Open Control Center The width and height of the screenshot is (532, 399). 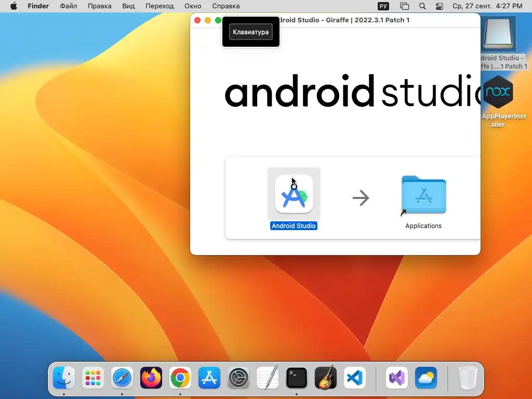click(x=440, y=6)
